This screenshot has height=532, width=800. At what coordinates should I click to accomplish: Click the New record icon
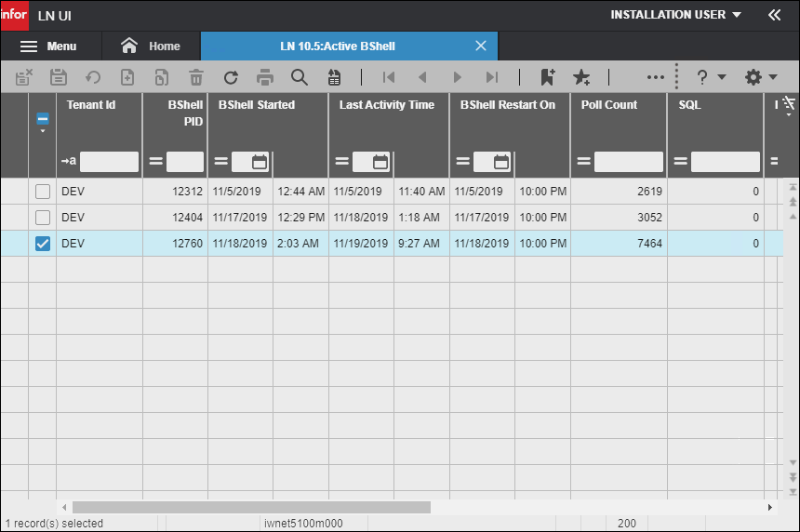point(127,77)
